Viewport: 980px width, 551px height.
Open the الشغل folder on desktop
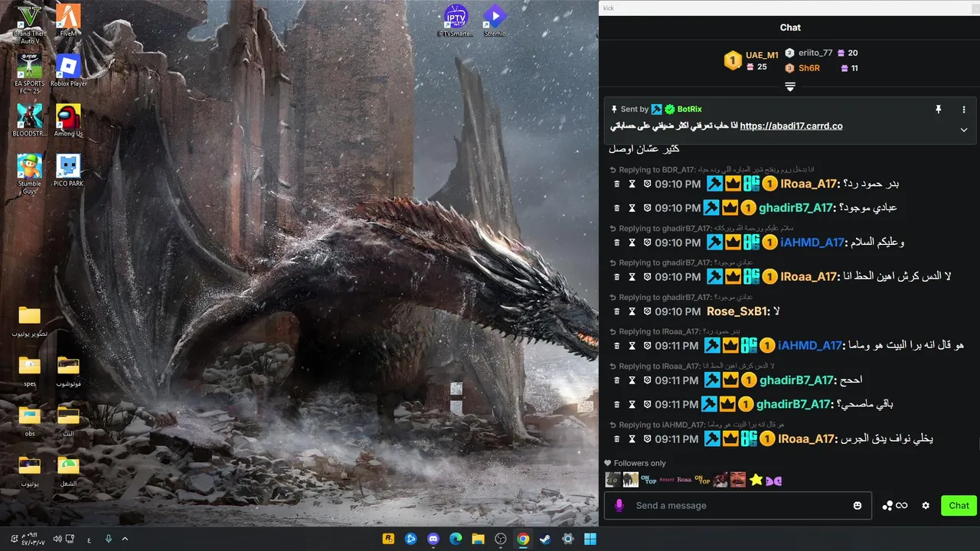[x=68, y=471]
